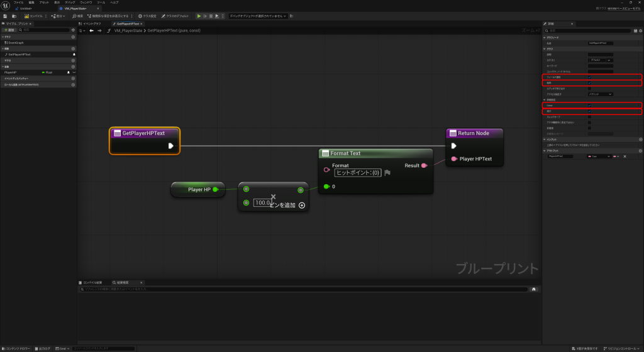Image resolution: width=644 pixels, height=352 pixels.
Task: Open the File menu
Action: click(19, 3)
